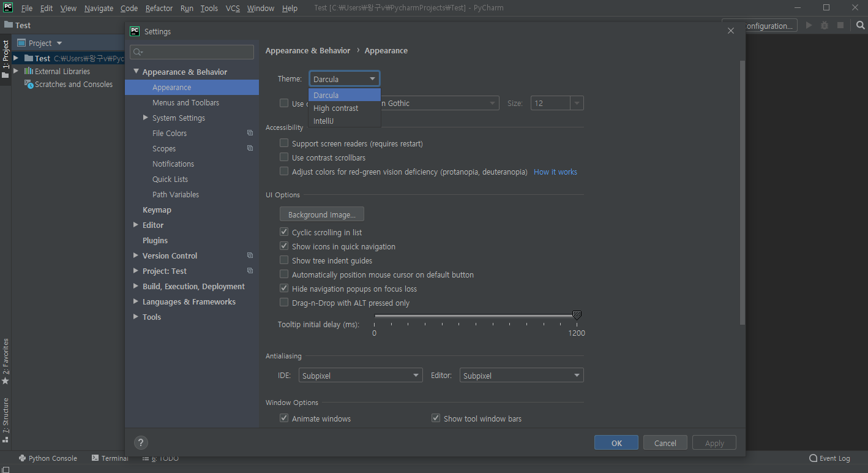Click Version Control project-level settings icon

tap(250, 255)
